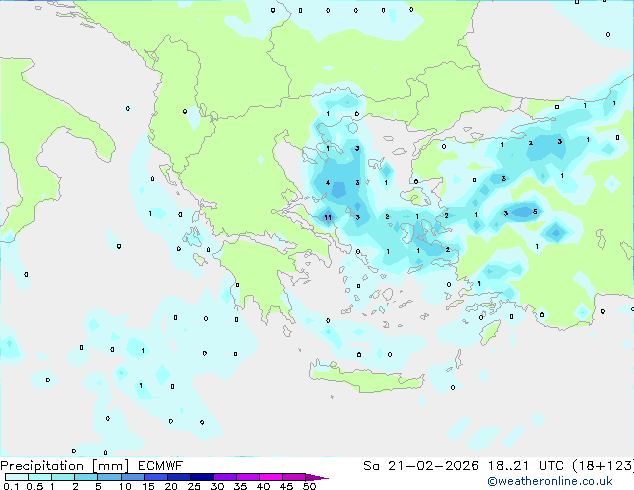Click the 'Precipitation' title text
Image resolution: width=634 pixels, height=490 pixels.
pyautogui.click(x=42, y=466)
